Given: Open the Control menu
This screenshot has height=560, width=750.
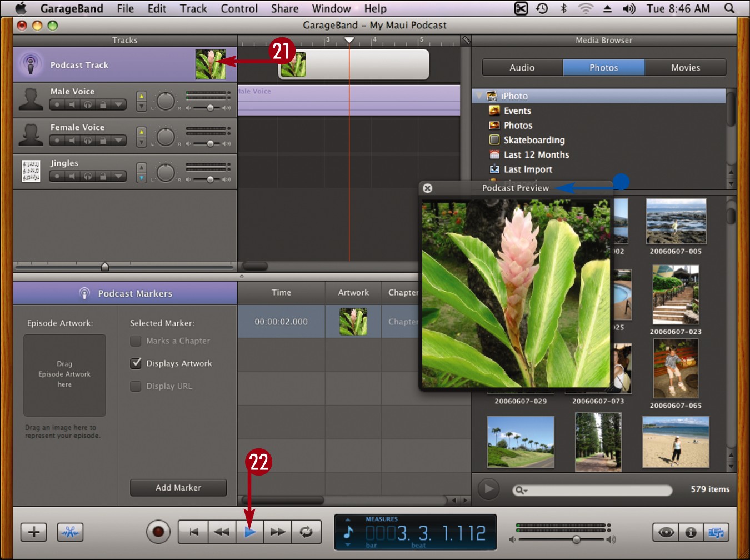Looking at the screenshot, I should click(x=239, y=8).
